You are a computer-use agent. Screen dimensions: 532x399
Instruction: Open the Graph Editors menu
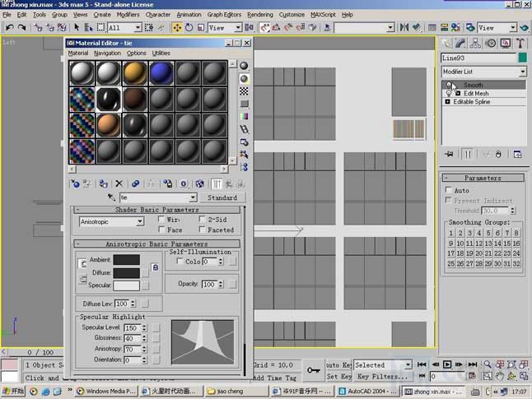(224, 15)
